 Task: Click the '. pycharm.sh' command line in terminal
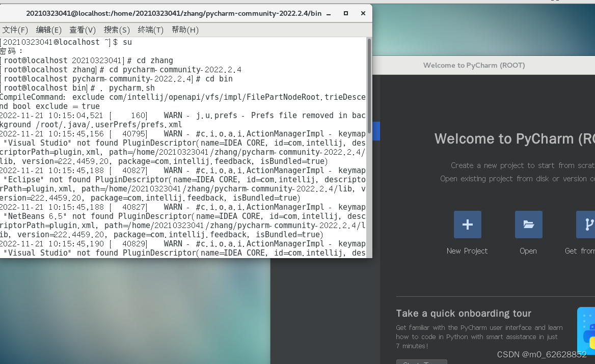[x=127, y=88]
